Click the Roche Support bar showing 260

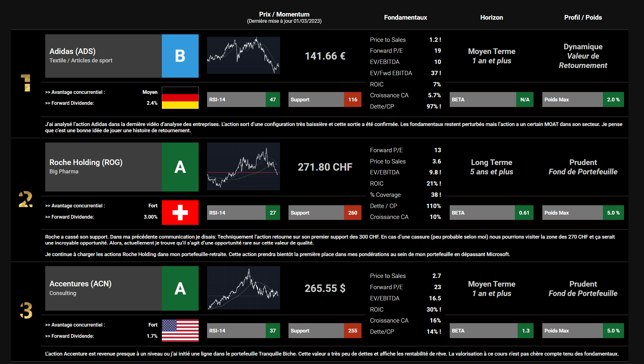click(x=325, y=213)
